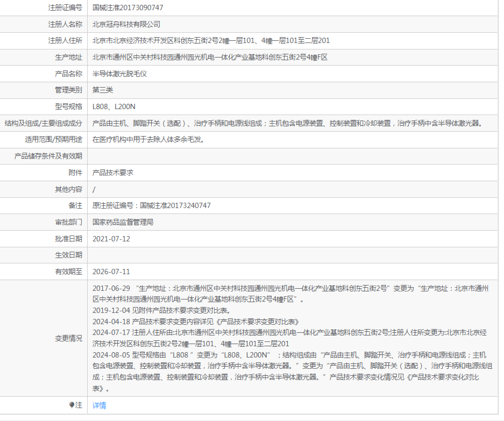Image resolution: width=504 pixels, height=421 pixels.
Task: Click the 审批部门 label
Action: click(68, 223)
